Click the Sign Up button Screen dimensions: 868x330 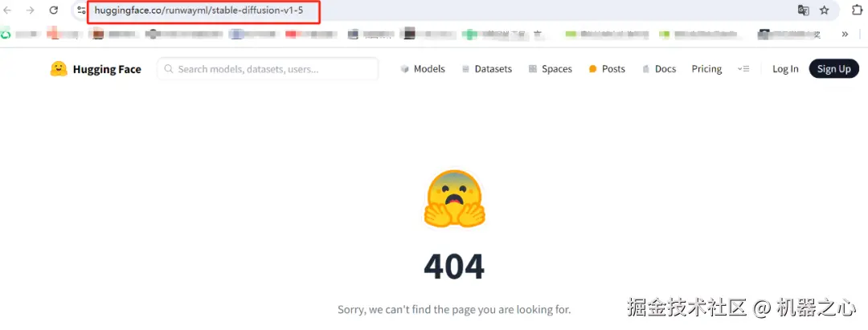833,69
